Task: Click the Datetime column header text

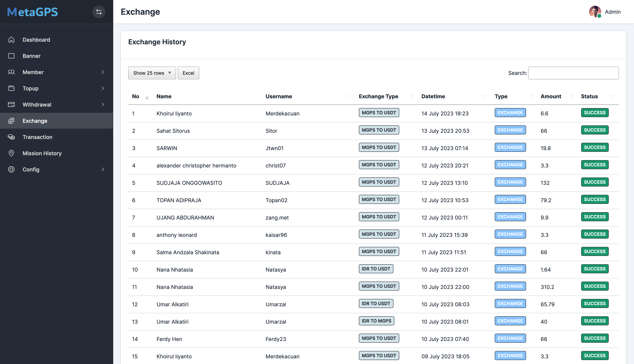Action: coord(433,96)
